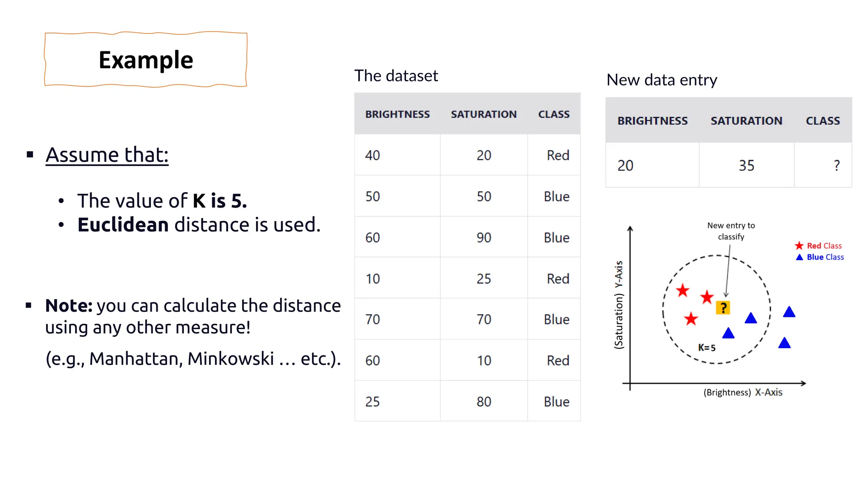Viewport: 868px width, 488px height.
Task: Click the K=5 label in chart
Action: pos(707,348)
